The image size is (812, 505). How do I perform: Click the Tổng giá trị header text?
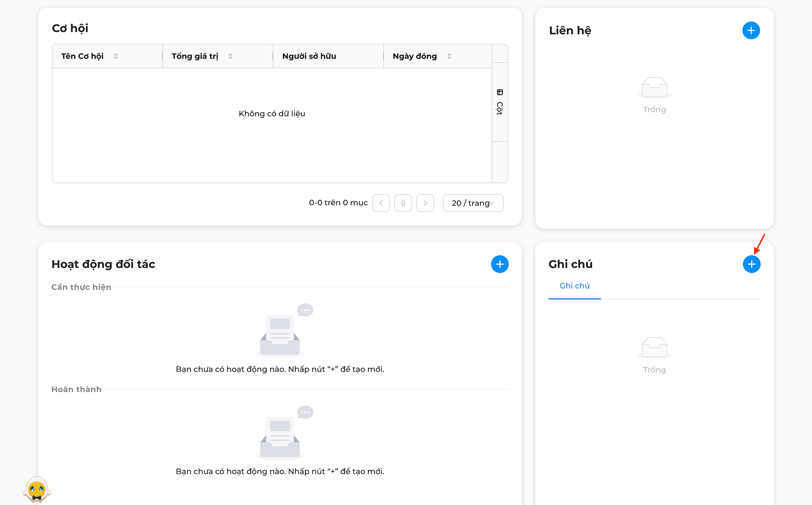click(x=194, y=56)
